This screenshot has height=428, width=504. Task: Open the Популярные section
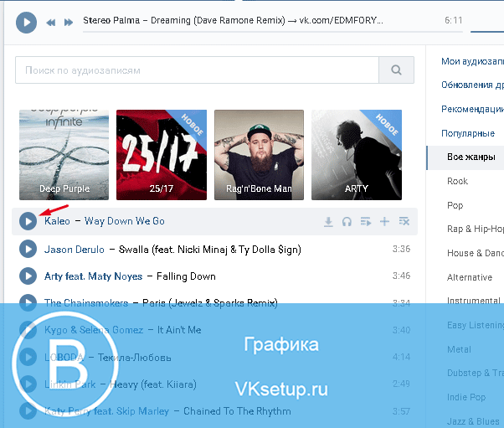coord(468,133)
